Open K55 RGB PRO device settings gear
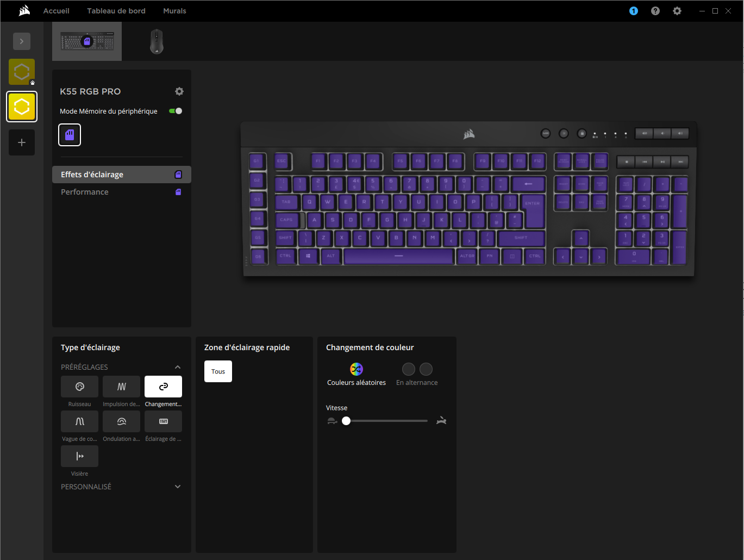Screen dimensions: 744x560 [x=179, y=91]
